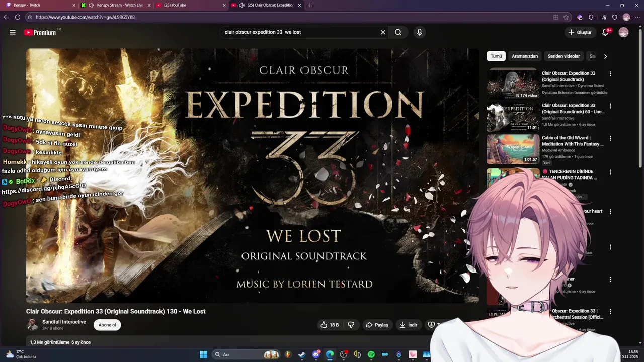The image size is (644, 362).
Task: Close the (25) YouTube tab
Action: tap(224, 5)
